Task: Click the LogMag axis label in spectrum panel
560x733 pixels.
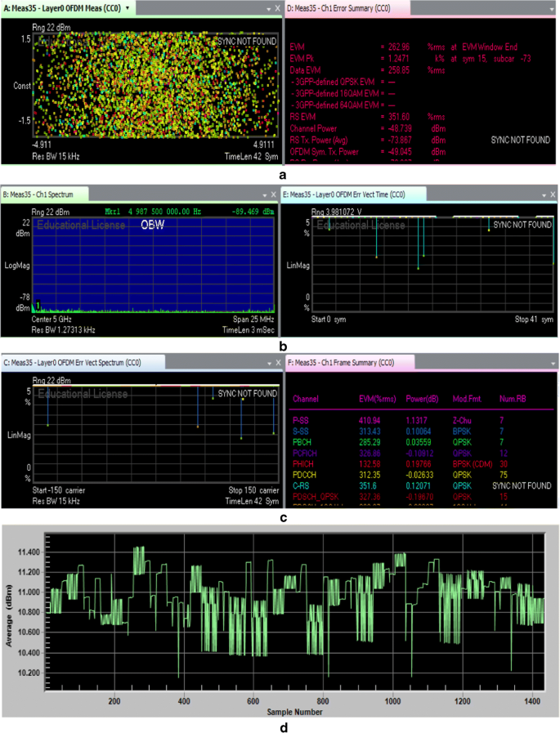Action: point(17,266)
